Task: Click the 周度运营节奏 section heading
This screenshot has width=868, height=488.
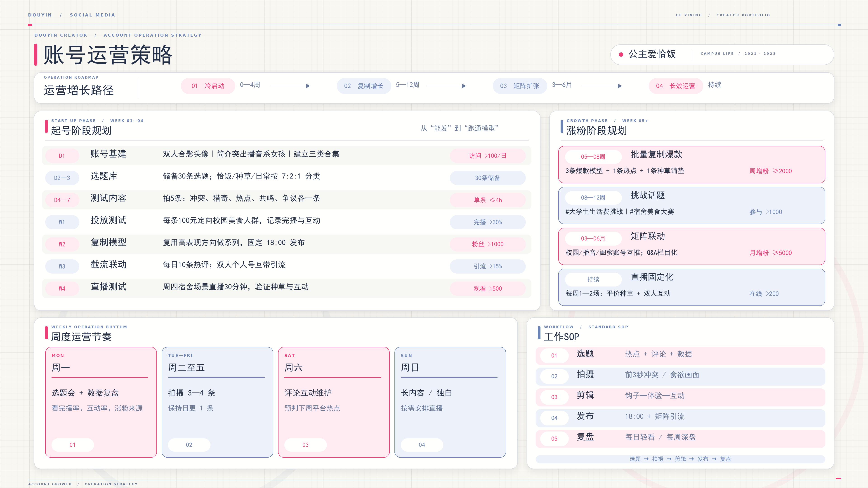Action: [81, 337]
